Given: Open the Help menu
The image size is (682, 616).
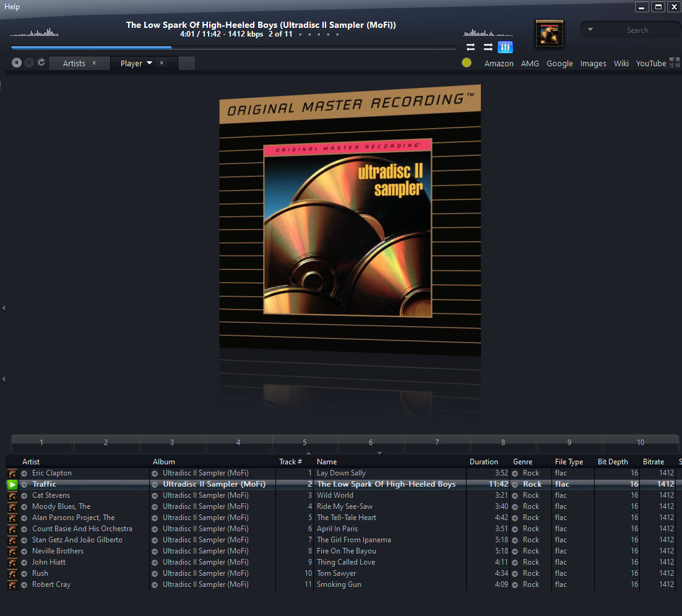Looking at the screenshot, I should point(12,7).
